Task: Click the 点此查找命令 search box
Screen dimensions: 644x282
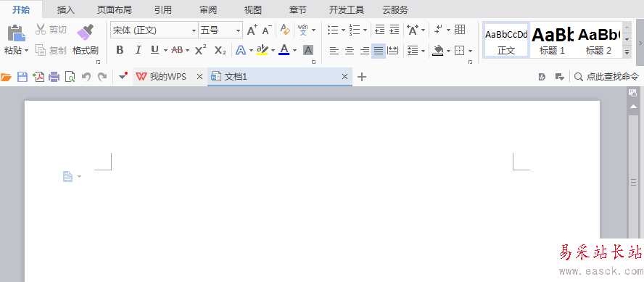Action: click(606, 77)
